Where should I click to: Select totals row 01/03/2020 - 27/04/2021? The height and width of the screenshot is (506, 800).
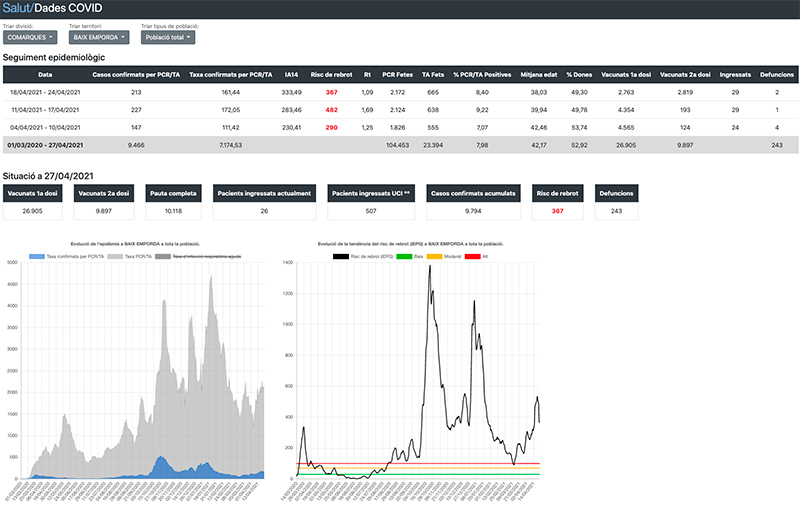401,145
